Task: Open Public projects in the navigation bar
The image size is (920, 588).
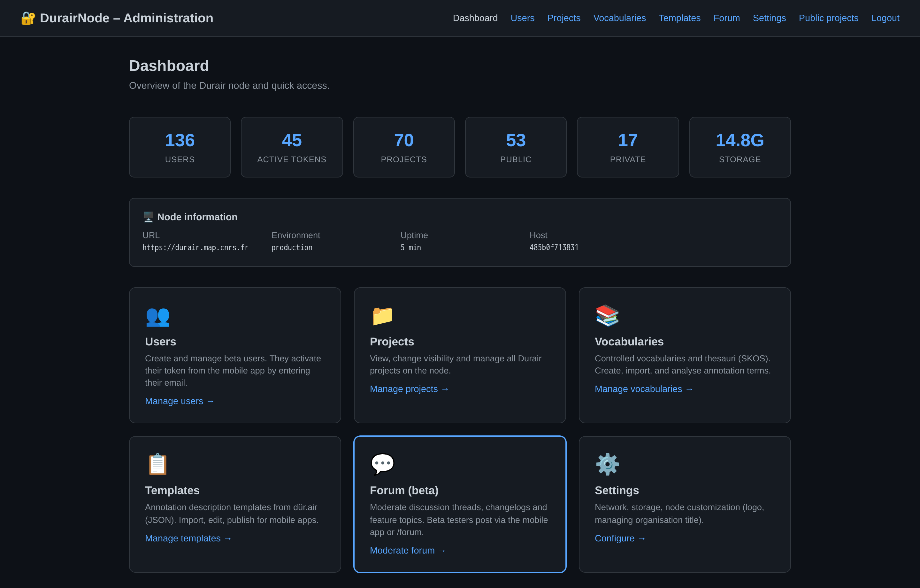Action: pyautogui.click(x=828, y=18)
